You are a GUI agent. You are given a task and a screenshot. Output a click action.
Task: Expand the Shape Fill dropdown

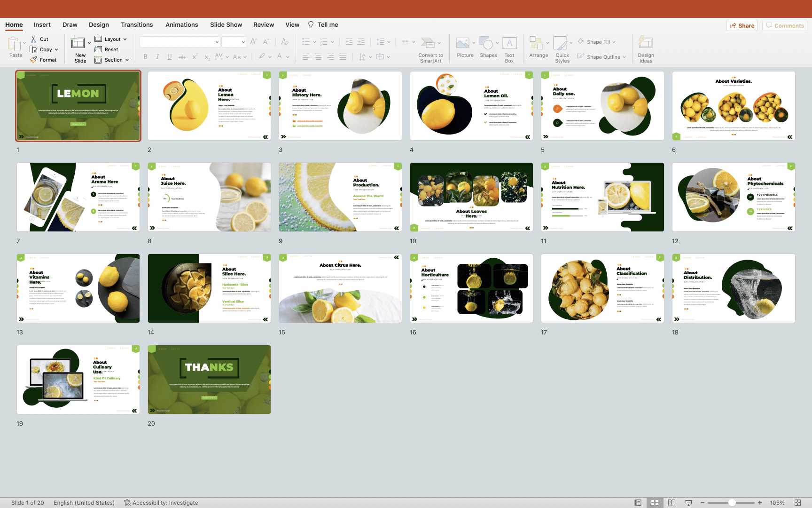tap(614, 42)
